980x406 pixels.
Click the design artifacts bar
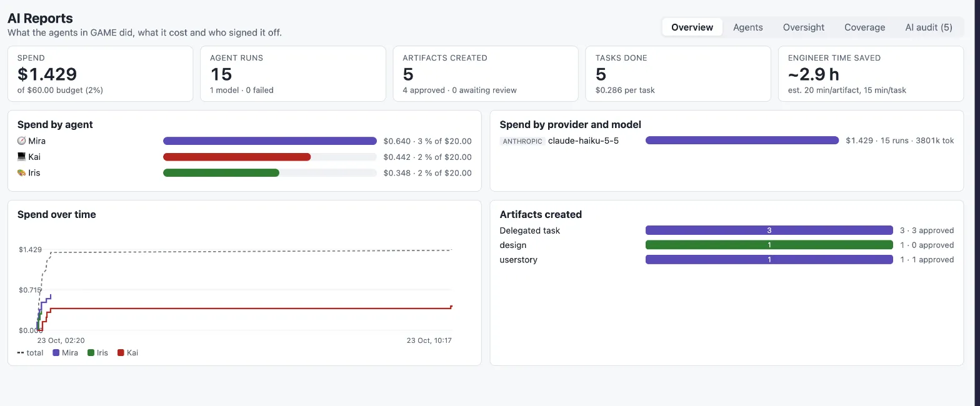pos(769,245)
